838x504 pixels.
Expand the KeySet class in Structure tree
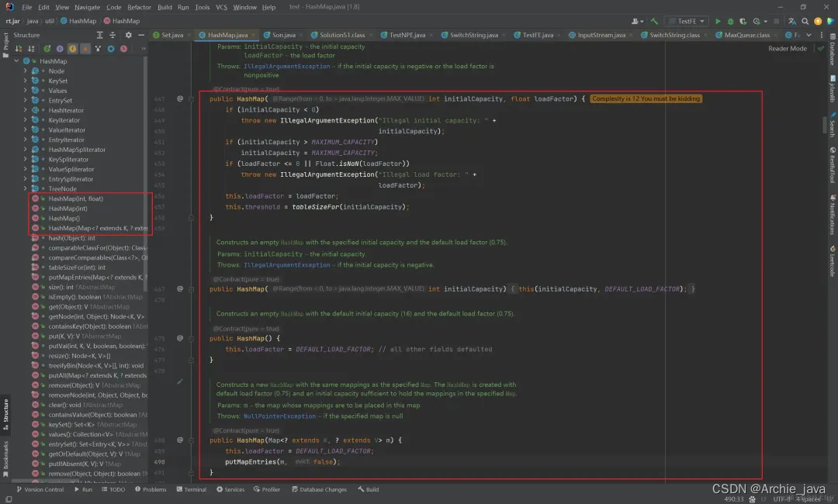tap(25, 81)
